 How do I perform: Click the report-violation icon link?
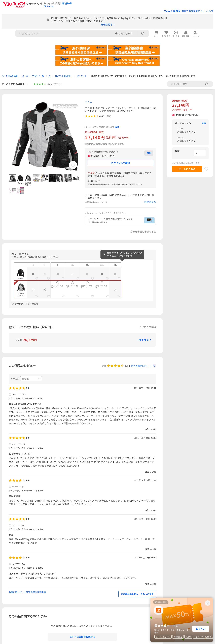point(131,232)
